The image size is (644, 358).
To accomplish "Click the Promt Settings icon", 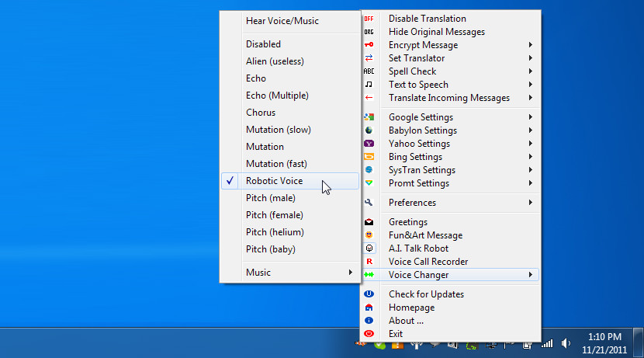I will [x=369, y=183].
